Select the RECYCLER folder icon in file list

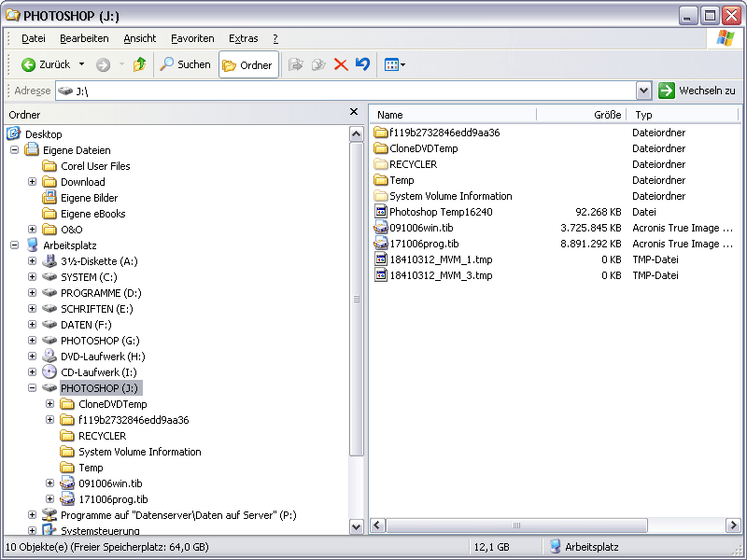[x=381, y=164]
